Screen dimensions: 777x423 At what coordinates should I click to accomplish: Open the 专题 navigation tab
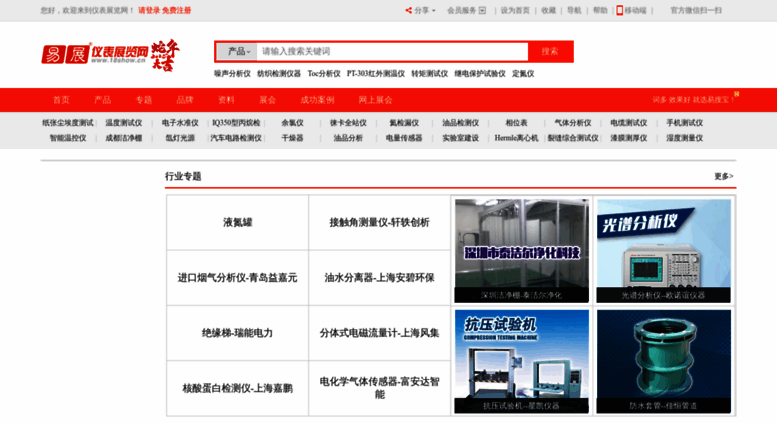(144, 100)
